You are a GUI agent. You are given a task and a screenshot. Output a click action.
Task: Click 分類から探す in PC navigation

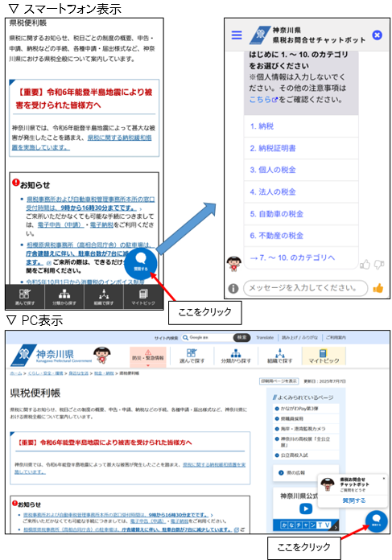236,356
